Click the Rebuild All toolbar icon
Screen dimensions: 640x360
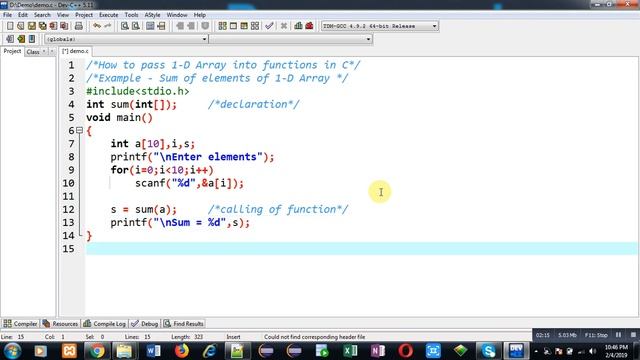click(255, 26)
